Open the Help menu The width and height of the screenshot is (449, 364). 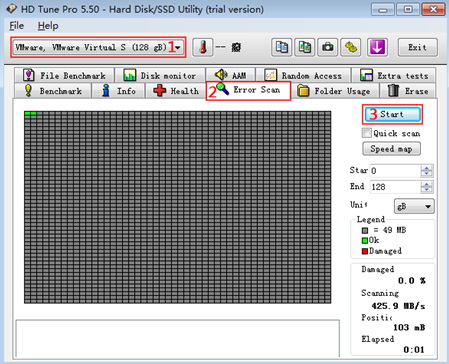tap(48, 26)
